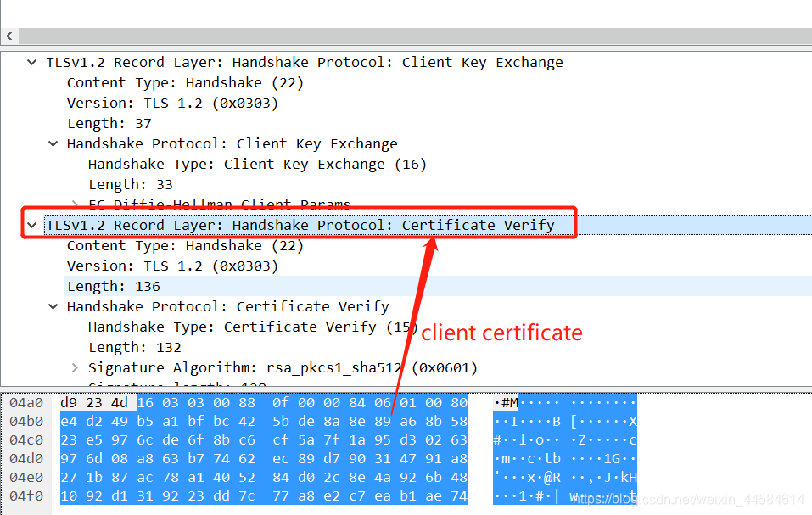Click hex byte 0f in row 04a0
Viewport: 812px width, 515px height.
[281, 403]
